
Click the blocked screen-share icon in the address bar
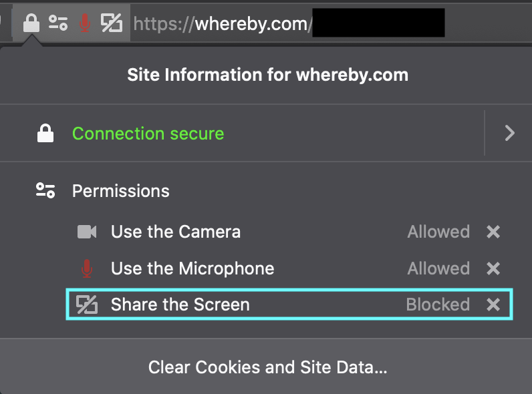coord(112,24)
